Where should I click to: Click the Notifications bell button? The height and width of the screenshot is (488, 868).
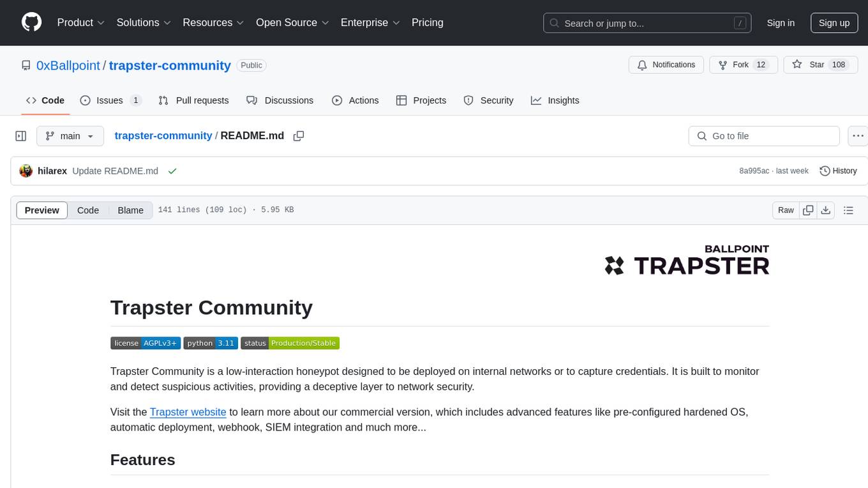[666, 65]
